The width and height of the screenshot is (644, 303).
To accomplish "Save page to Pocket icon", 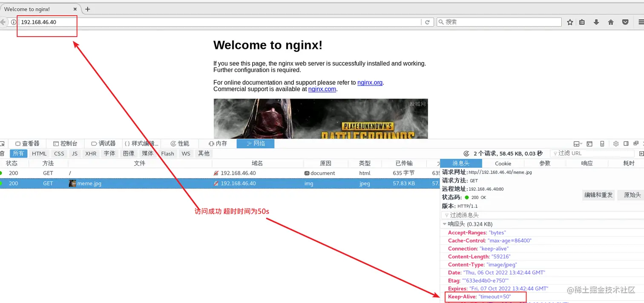I will click(625, 22).
